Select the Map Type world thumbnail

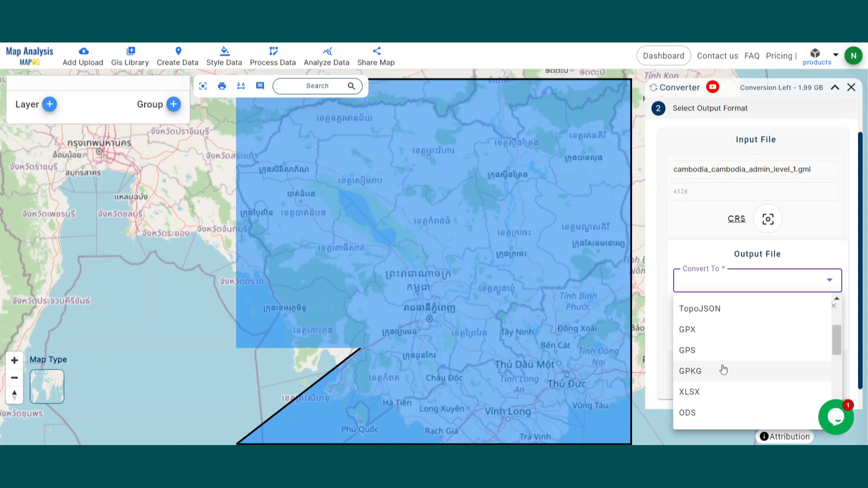click(47, 386)
